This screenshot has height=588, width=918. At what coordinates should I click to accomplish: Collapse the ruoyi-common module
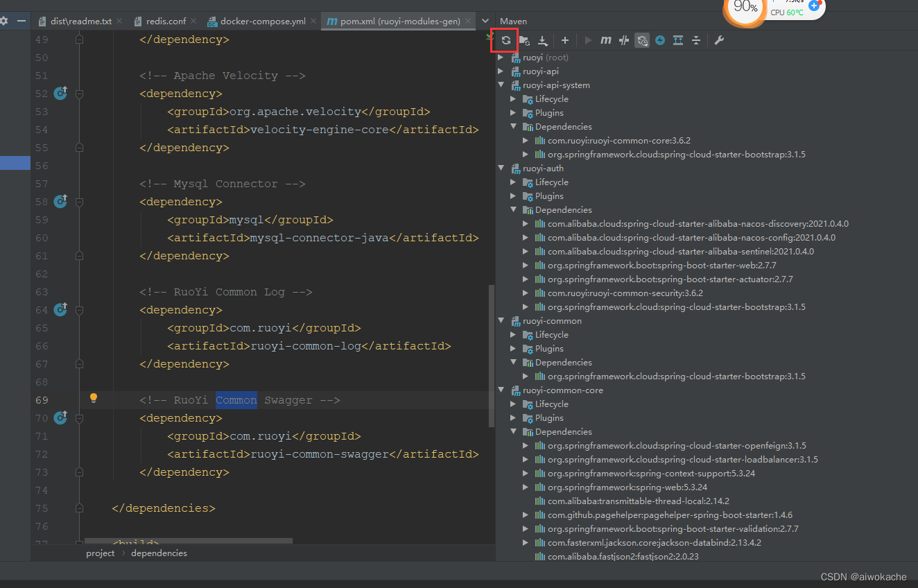[x=501, y=321]
